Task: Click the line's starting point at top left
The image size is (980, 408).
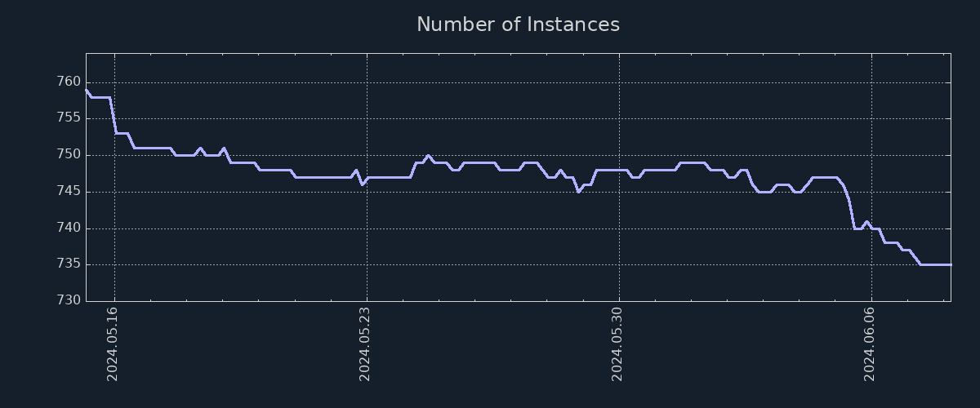Action: 87,90
